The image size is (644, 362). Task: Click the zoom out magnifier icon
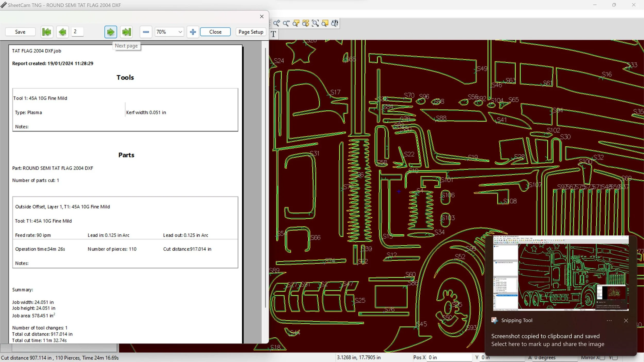coord(286,23)
